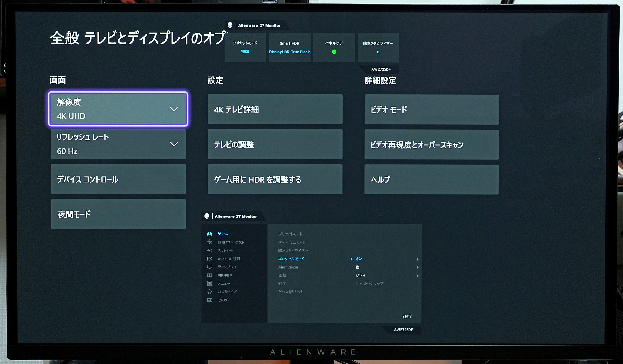Choose the オン option for console mode

click(x=359, y=259)
